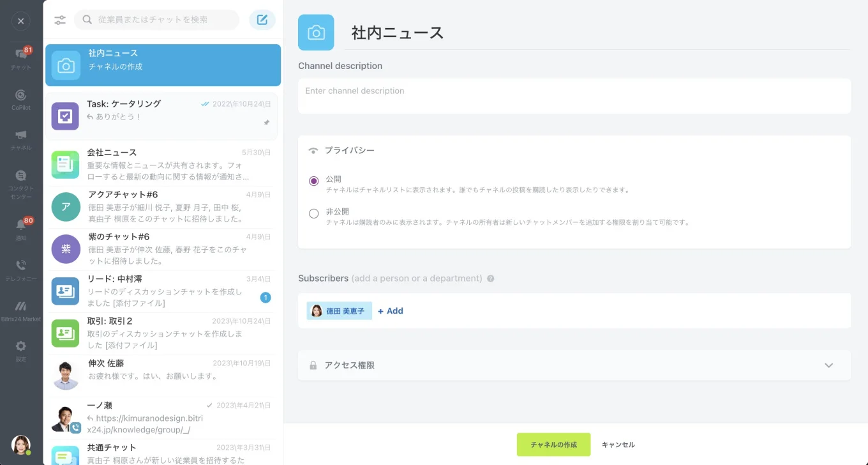This screenshot has width=868, height=465.
Task: Select the 公開 privacy option
Action: click(313, 181)
